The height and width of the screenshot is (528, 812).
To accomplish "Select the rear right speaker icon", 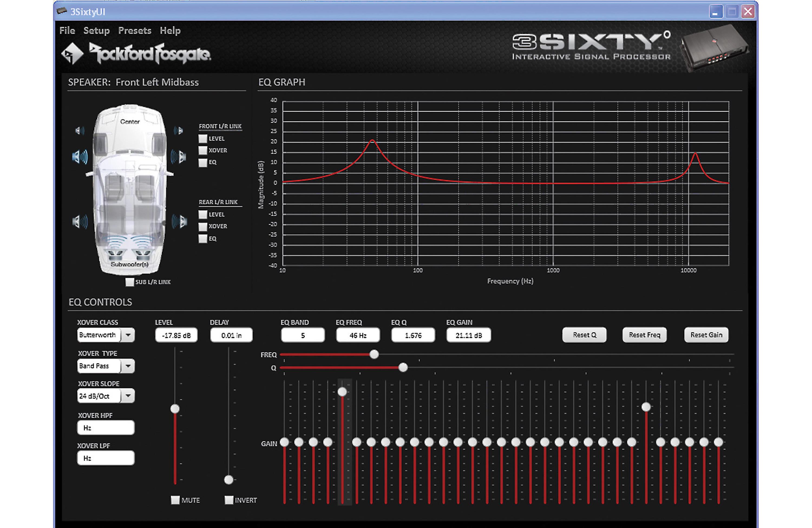I will 179,221.
